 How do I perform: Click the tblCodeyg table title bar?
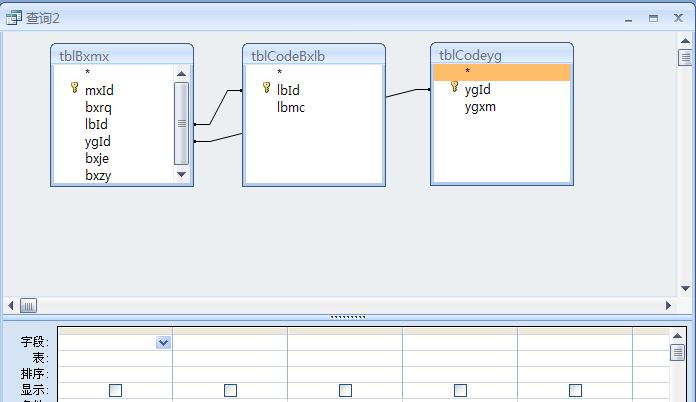pos(502,55)
